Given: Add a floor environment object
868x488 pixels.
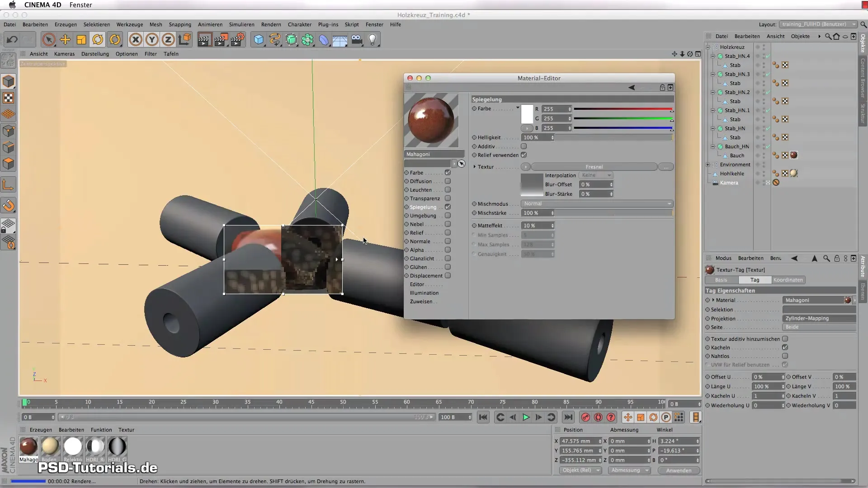Looking at the screenshot, I should (340, 40).
